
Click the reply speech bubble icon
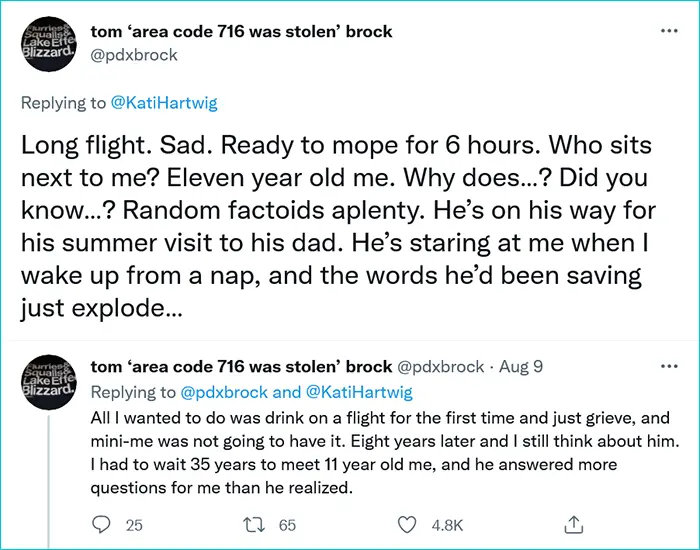click(101, 524)
